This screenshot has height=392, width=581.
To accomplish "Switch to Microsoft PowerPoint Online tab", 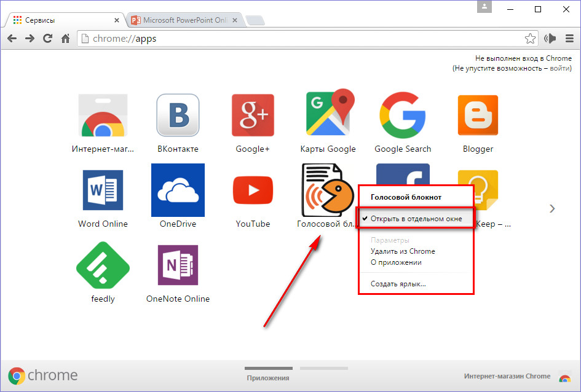I will point(184,20).
